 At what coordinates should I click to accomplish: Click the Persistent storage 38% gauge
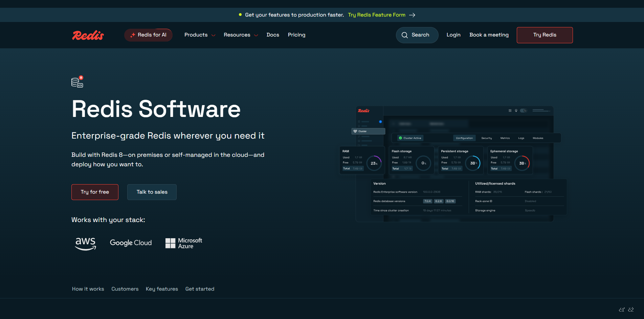coord(473,163)
